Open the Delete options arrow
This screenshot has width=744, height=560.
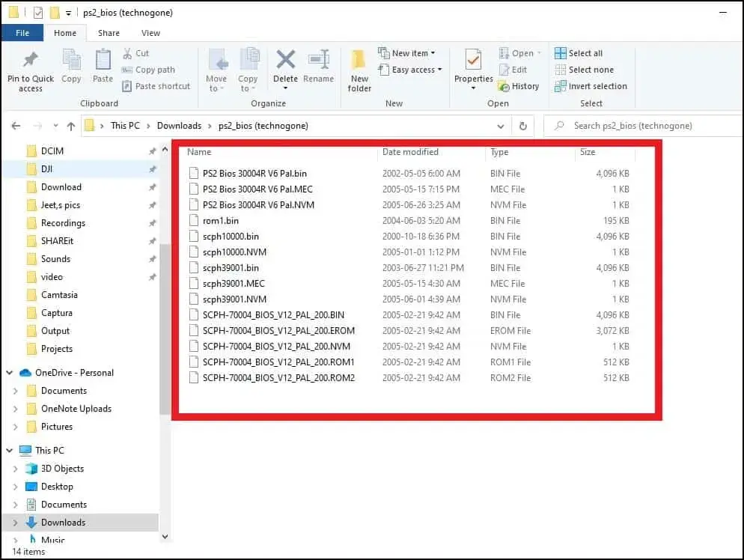click(285, 88)
